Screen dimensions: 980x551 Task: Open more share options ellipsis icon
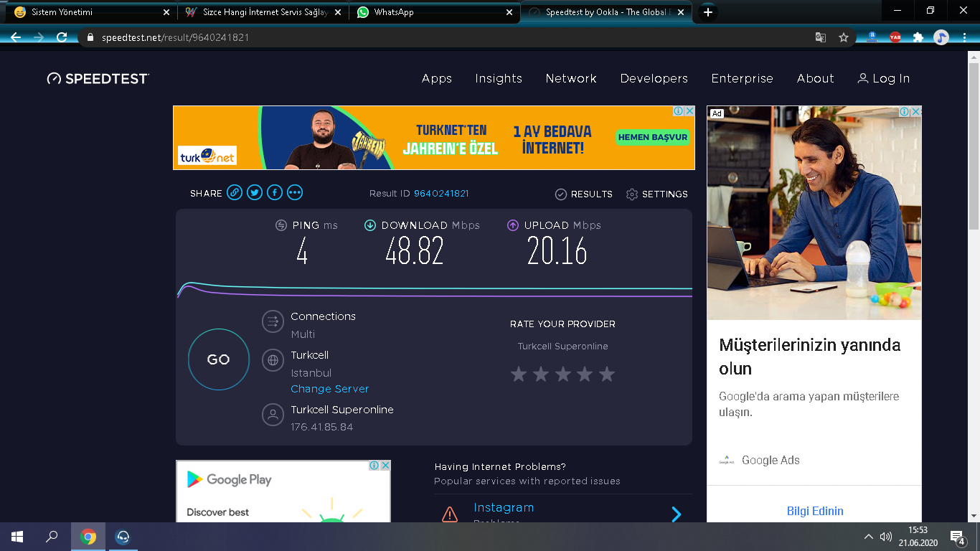coord(295,192)
